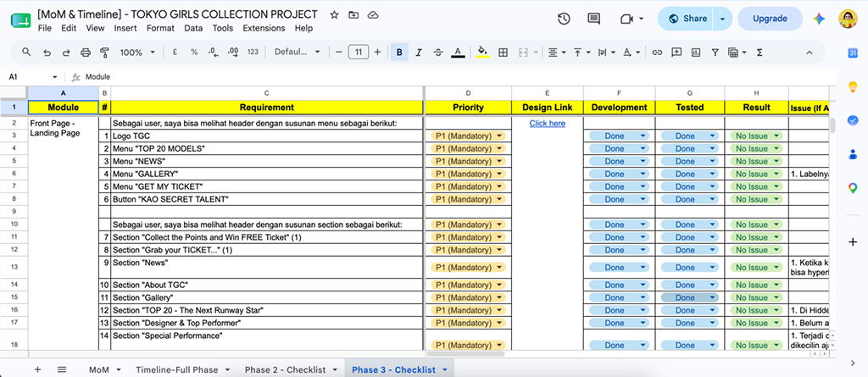Add a new sheet with plus button
This screenshot has height=377, width=868.
(37, 369)
